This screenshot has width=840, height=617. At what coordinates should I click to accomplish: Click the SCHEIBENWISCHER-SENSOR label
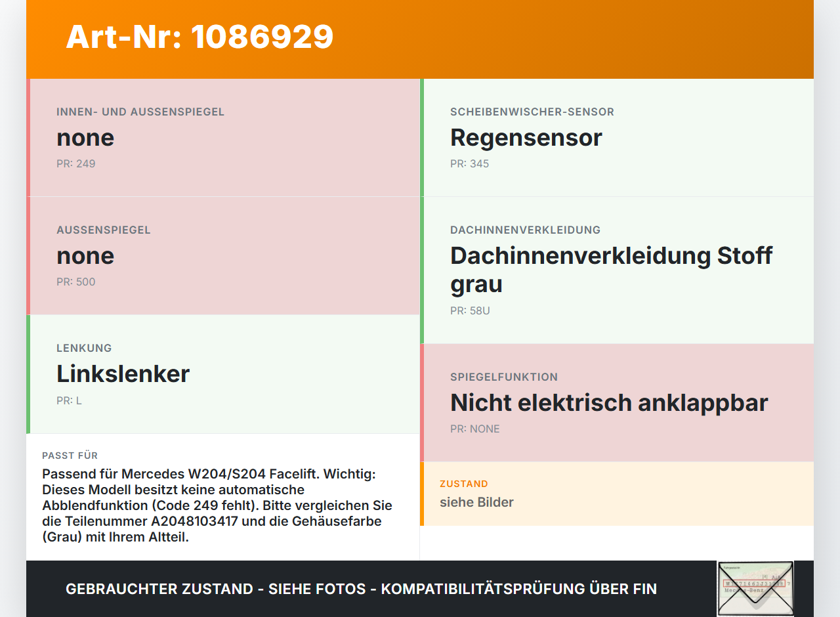[x=532, y=112]
